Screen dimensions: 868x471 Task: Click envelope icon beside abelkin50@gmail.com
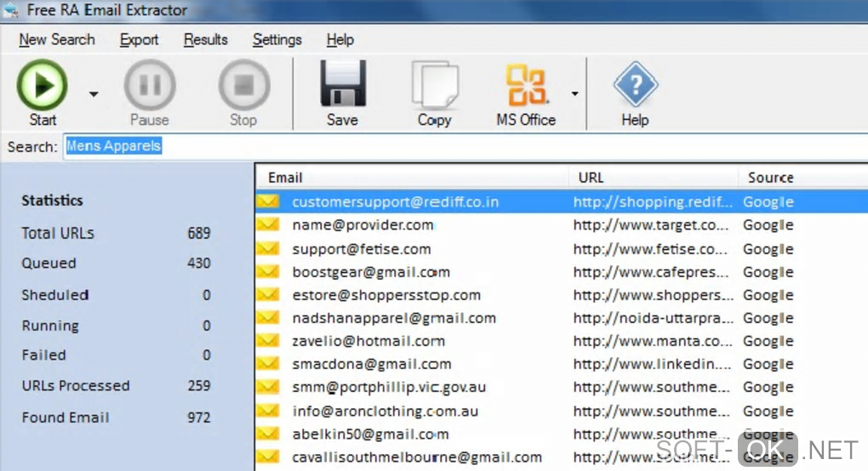(x=268, y=434)
